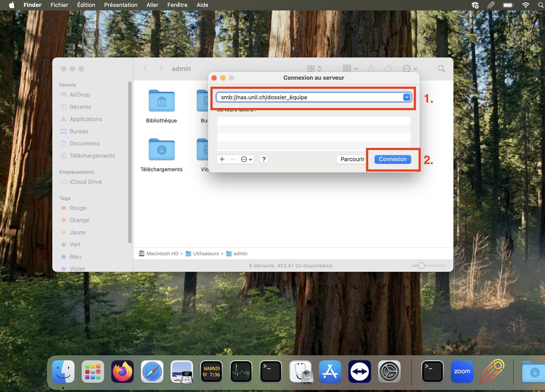Open TeamViewer from the Dock
Viewport: 545px width, 392px height.
coord(359,371)
